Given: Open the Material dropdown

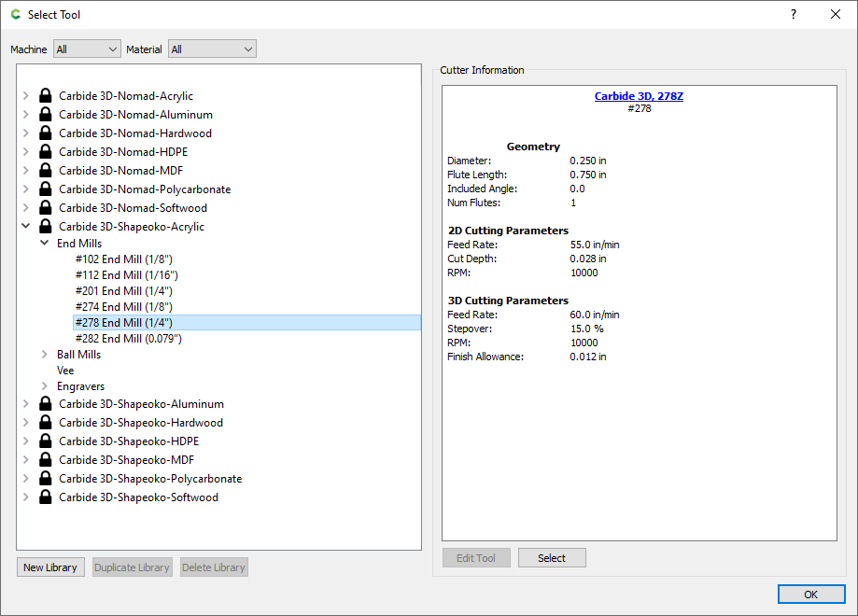Looking at the screenshot, I should [x=212, y=49].
